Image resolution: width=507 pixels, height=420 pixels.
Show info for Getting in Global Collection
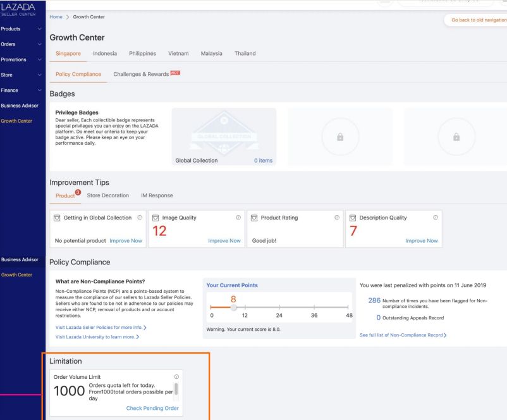pyautogui.click(x=140, y=218)
